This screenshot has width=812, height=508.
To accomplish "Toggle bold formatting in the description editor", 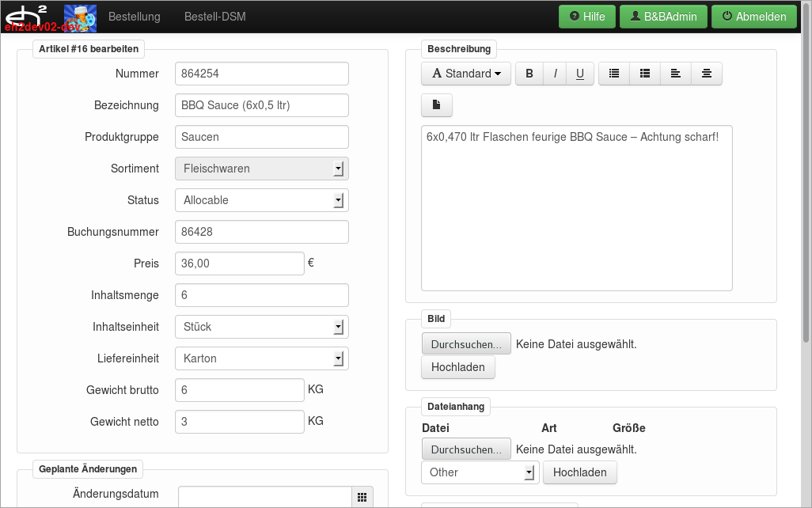I will pyautogui.click(x=529, y=74).
